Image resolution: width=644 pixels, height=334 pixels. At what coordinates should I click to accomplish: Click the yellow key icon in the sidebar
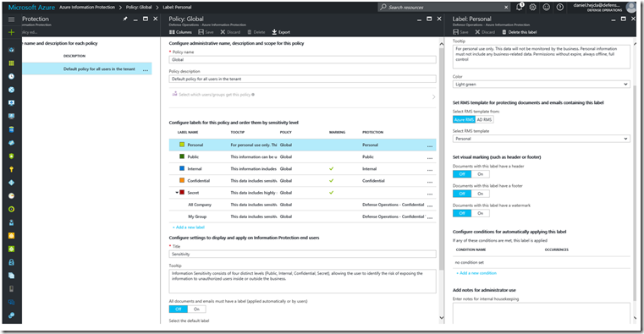[12, 169]
